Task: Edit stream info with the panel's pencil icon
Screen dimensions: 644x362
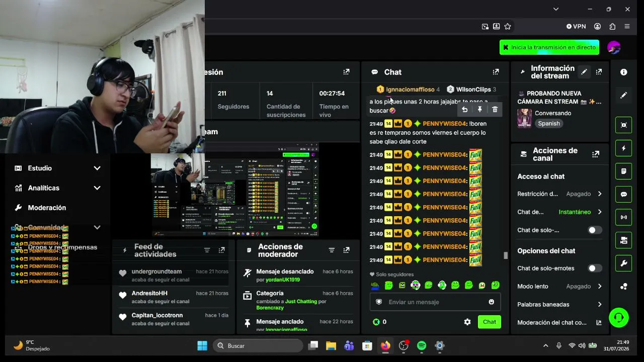Action: pyautogui.click(x=584, y=72)
